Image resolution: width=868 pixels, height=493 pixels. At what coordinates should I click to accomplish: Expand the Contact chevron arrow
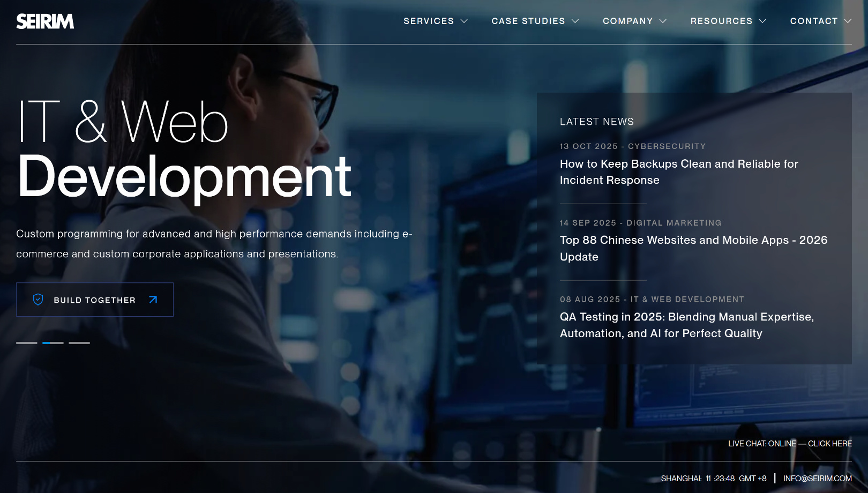click(x=848, y=21)
